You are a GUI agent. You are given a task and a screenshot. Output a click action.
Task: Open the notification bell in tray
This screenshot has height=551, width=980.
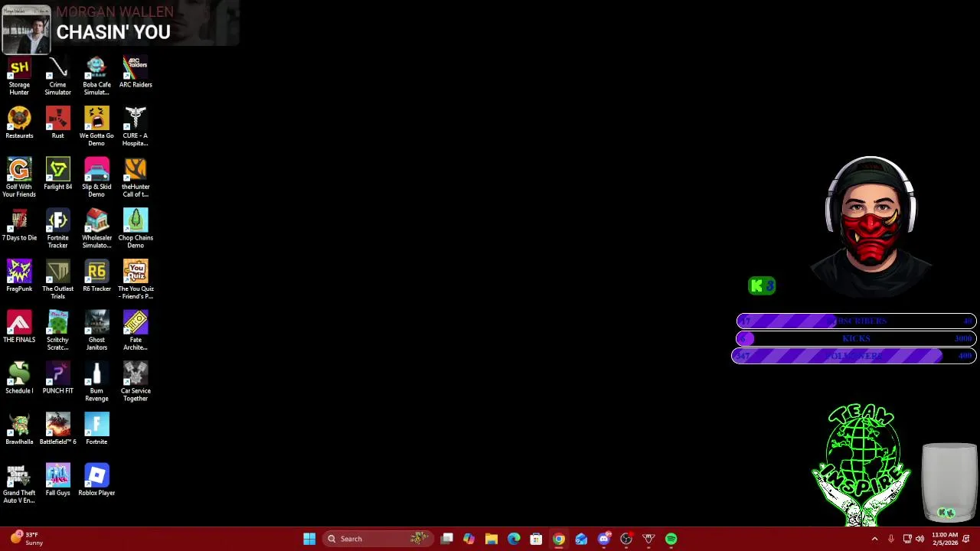point(967,539)
